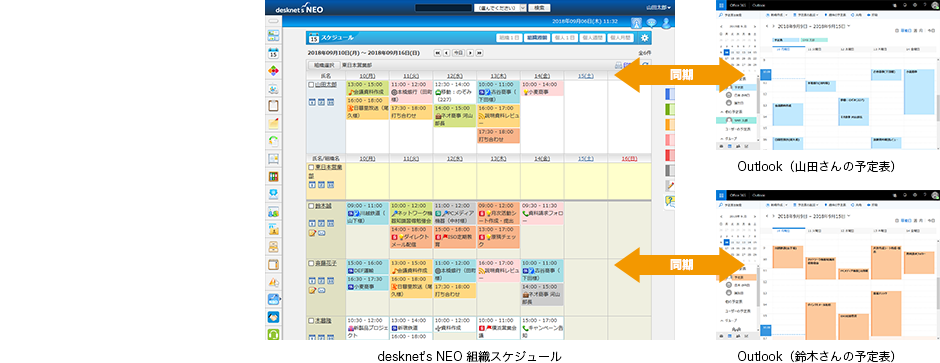Click the printer icon above the schedule grid
The height and width of the screenshot is (363, 940).
click(618, 65)
